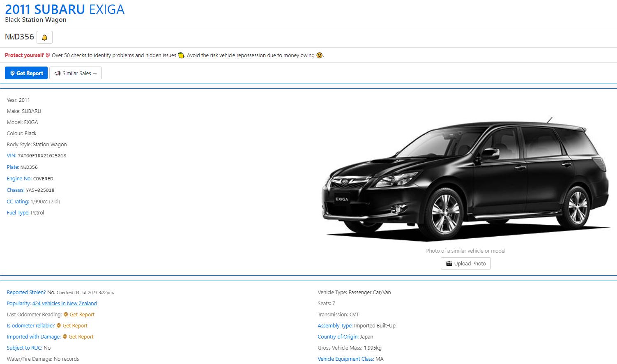Open 424 vehicles in New Zealand link
This screenshot has width=617, height=364.
64,303
